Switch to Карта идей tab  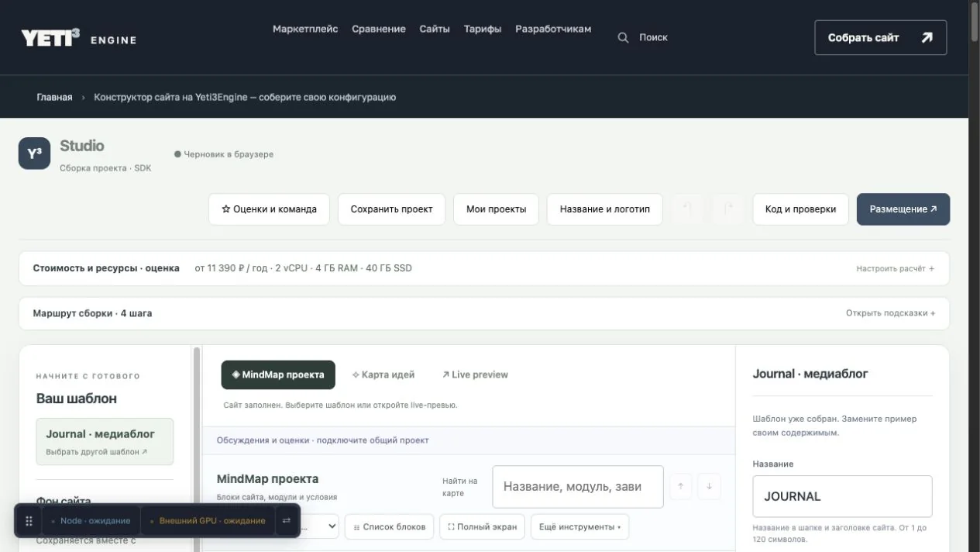pos(383,374)
